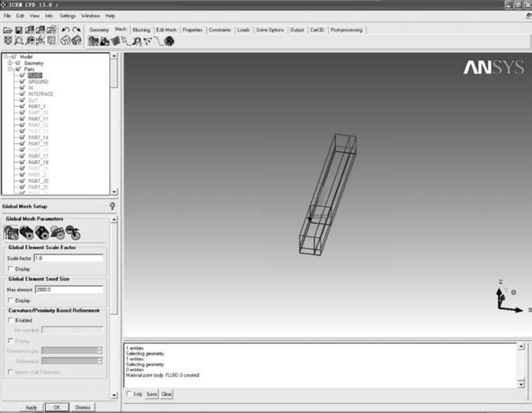Enable Curvature/Proximity Based Refinement checkbox
The height and width of the screenshot is (413, 532).
[x=11, y=320]
